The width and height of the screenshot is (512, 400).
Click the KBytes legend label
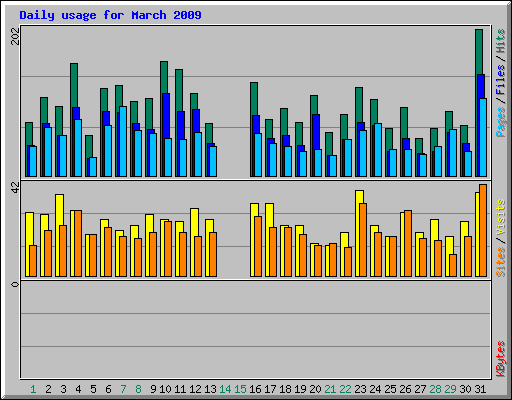tap(500, 359)
